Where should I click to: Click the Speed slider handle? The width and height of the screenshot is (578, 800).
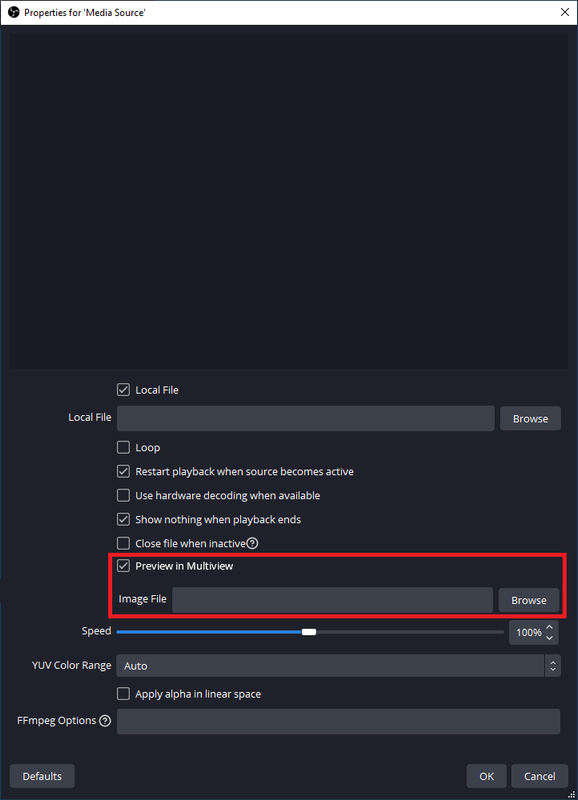pyautogui.click(x=309, y=632)
